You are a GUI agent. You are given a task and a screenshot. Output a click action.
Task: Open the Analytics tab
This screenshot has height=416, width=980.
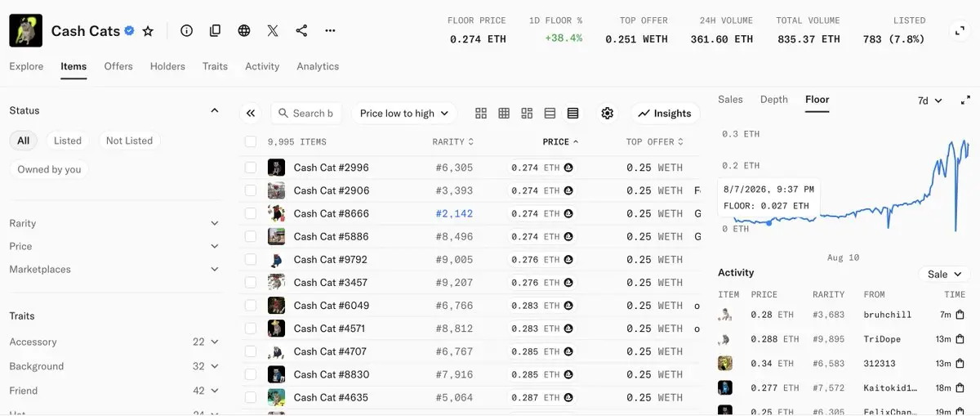point(318,66)
